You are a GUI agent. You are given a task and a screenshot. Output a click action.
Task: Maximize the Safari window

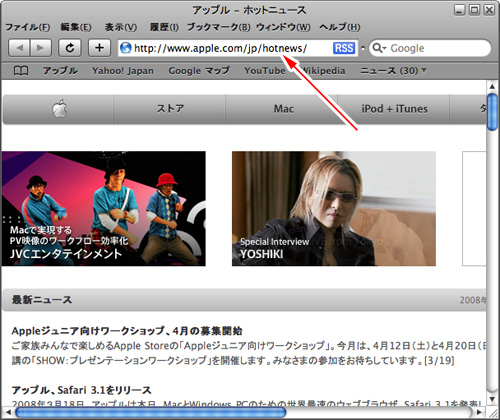point(474,10)
